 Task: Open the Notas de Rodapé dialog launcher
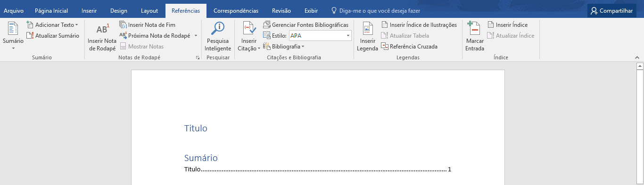[198, 57]
